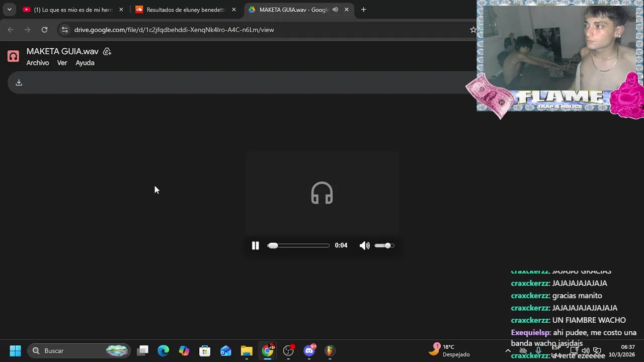Open File Explorer from taskbar
The width and height of the screenshot is (644, 362).
click(247, 350)
